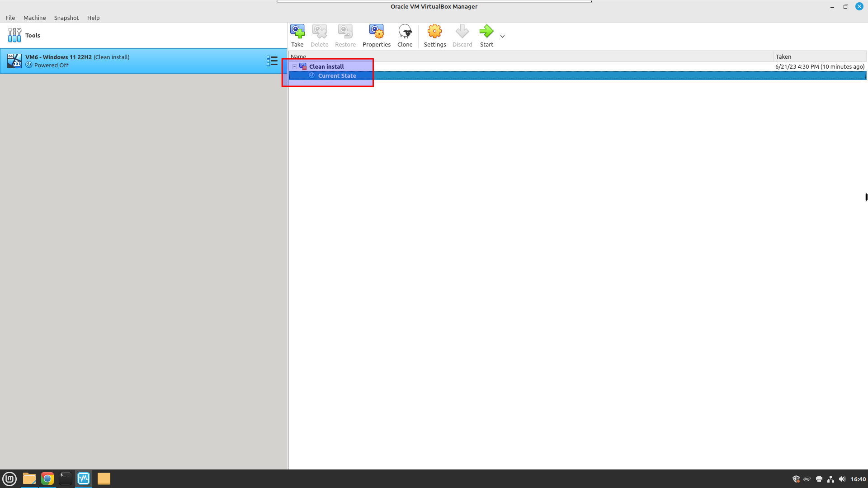This screenshot has width=868, height=488.
Task: Open the terminal from taskbar
Action: (66, 479)
